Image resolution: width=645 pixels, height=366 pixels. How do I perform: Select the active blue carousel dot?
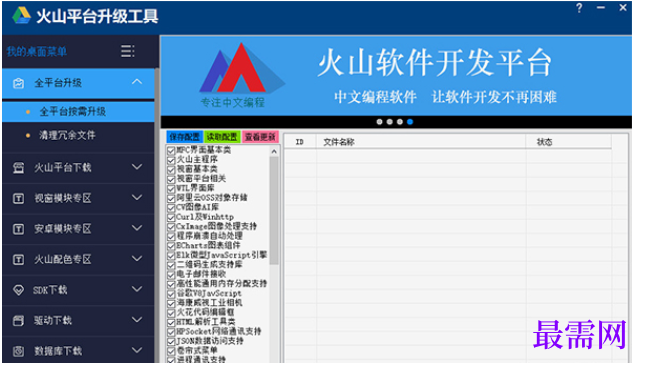[x=410, y=122]
